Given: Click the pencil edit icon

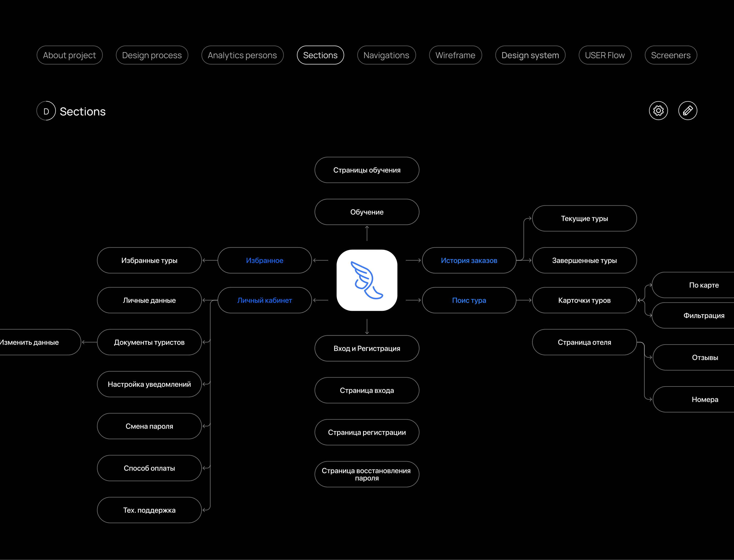Looking at the screenshot, I should tap(687, 111).
